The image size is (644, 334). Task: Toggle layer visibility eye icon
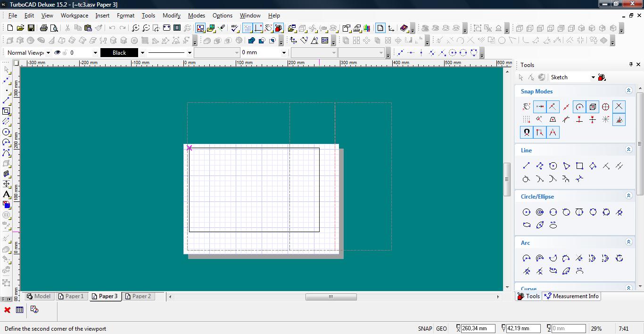58,53
